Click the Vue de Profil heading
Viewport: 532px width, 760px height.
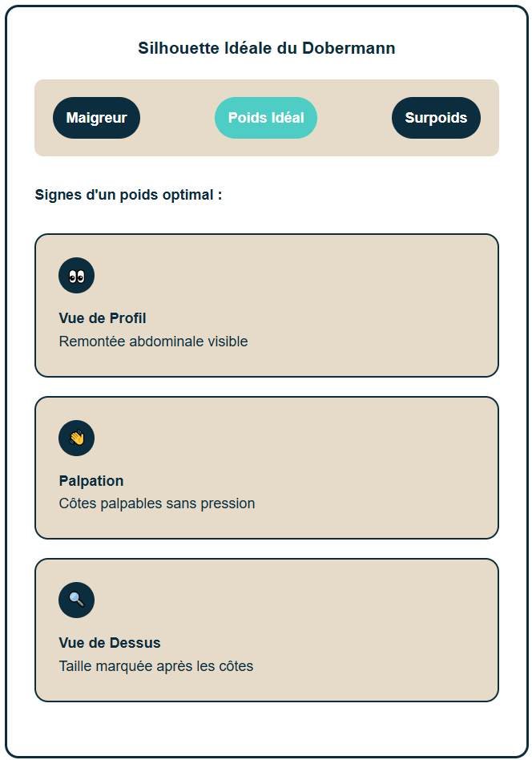click(x=103, y=318)
